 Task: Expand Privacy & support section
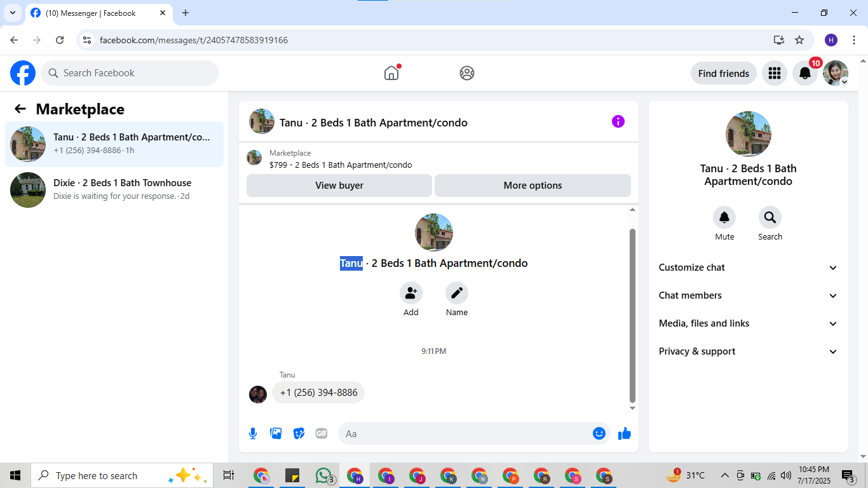pos(749,351)
